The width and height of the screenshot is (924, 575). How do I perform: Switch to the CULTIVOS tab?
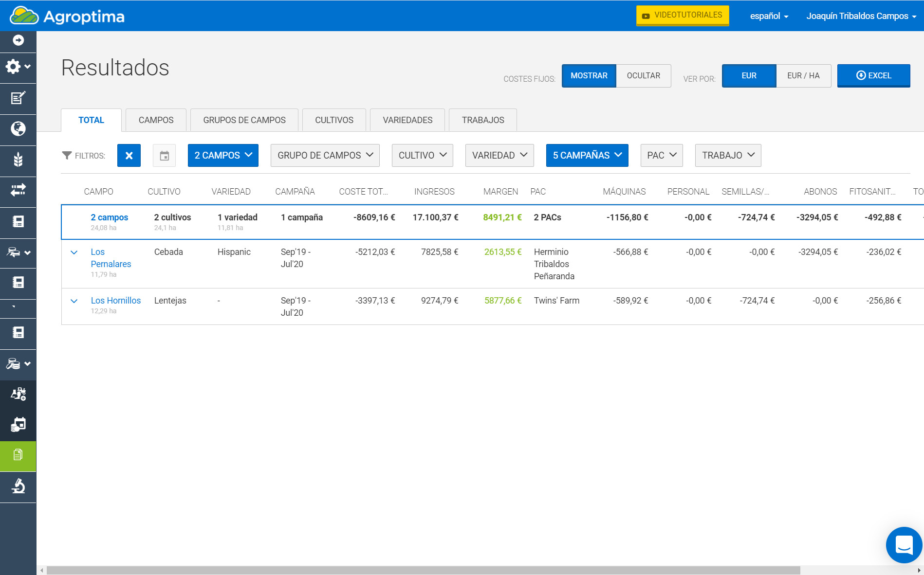tap(334, 120)
